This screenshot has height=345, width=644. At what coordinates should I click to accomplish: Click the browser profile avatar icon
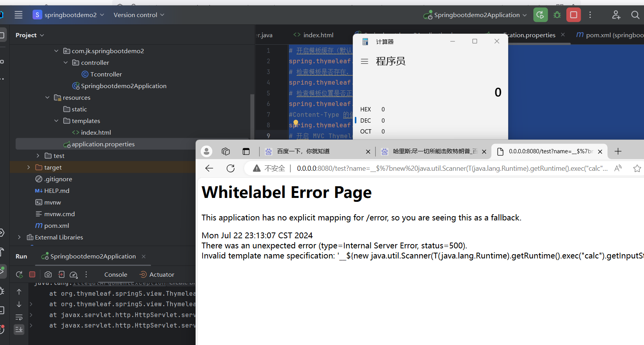coord(207,151)
